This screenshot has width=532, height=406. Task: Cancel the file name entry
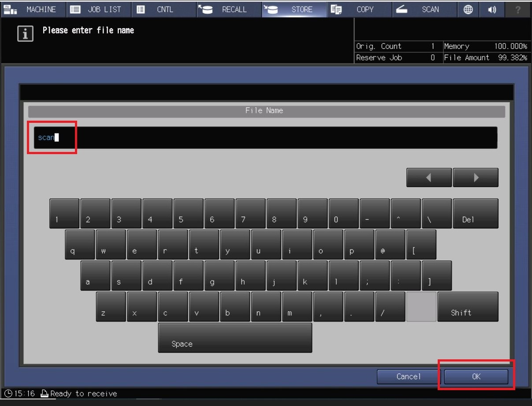408,376
